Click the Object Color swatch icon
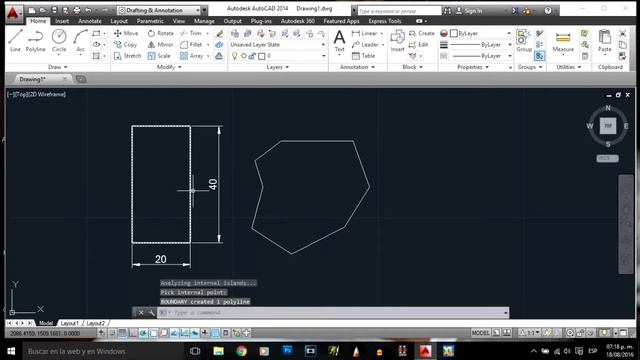640x360 pixels. pos(444,33)
